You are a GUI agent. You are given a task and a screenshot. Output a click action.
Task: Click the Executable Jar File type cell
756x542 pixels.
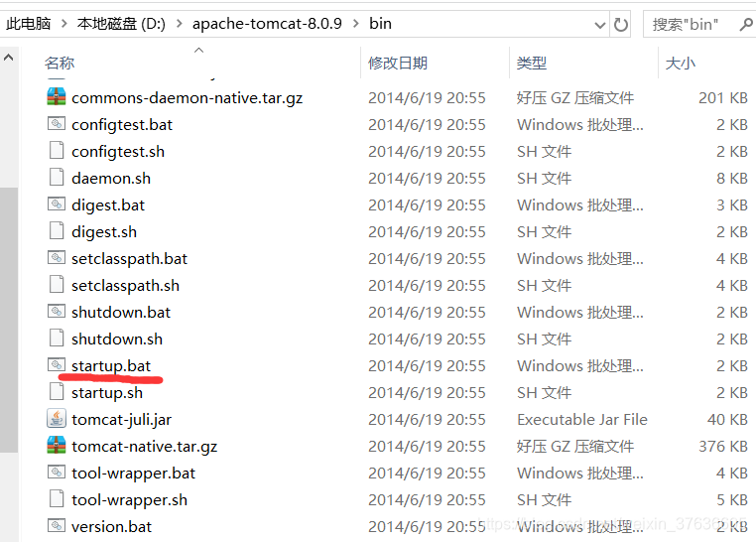coord(582,420)
